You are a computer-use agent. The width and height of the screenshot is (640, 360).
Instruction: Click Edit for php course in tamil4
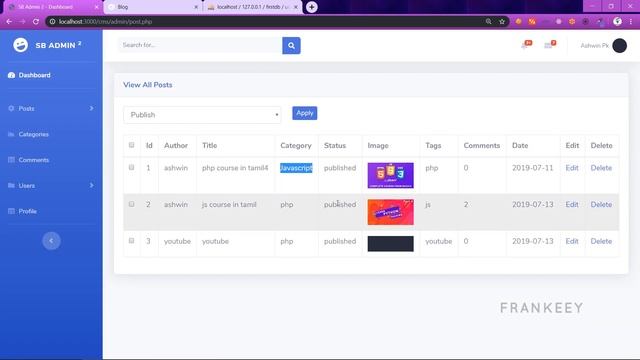coord(572,168)
